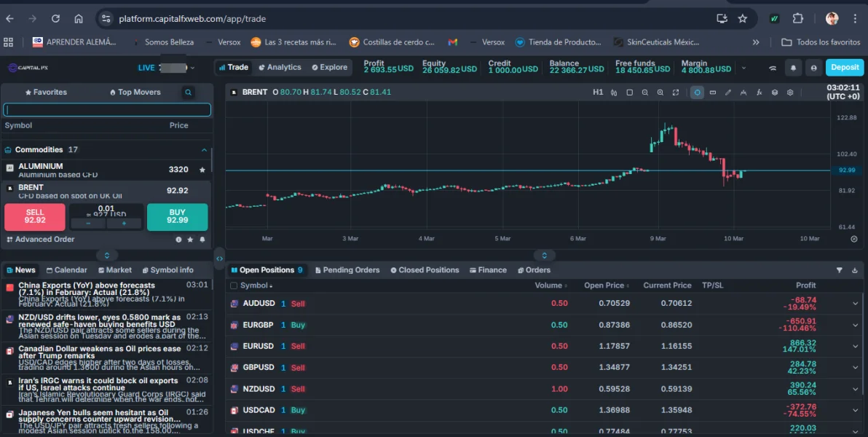Download positions report icon
Viewport: 868px width, 437px height.
855,270
